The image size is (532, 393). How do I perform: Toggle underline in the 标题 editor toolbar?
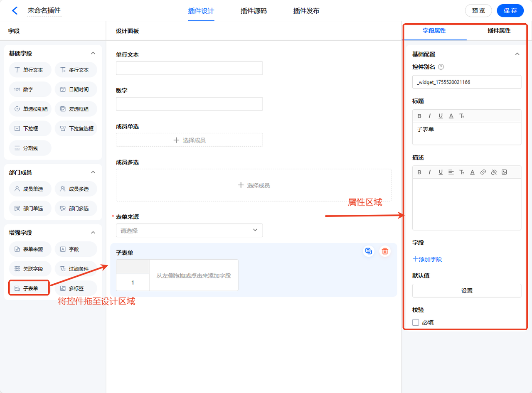pos(441,116)
